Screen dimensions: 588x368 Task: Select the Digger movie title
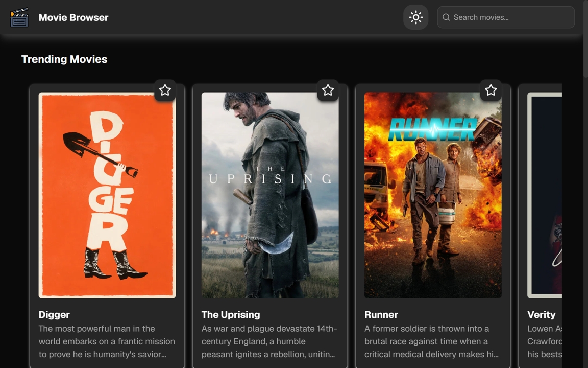point(55,315)
